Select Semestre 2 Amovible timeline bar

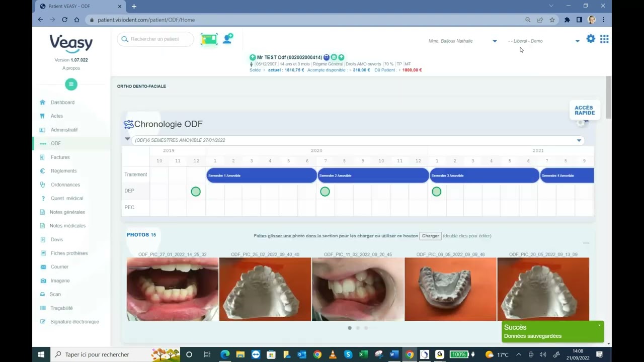pos(373,175)
